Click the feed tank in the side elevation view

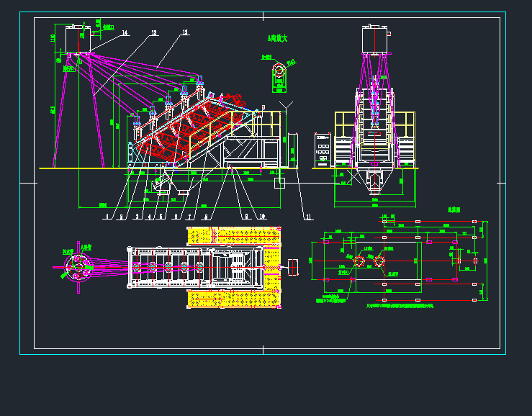(78, 40)
